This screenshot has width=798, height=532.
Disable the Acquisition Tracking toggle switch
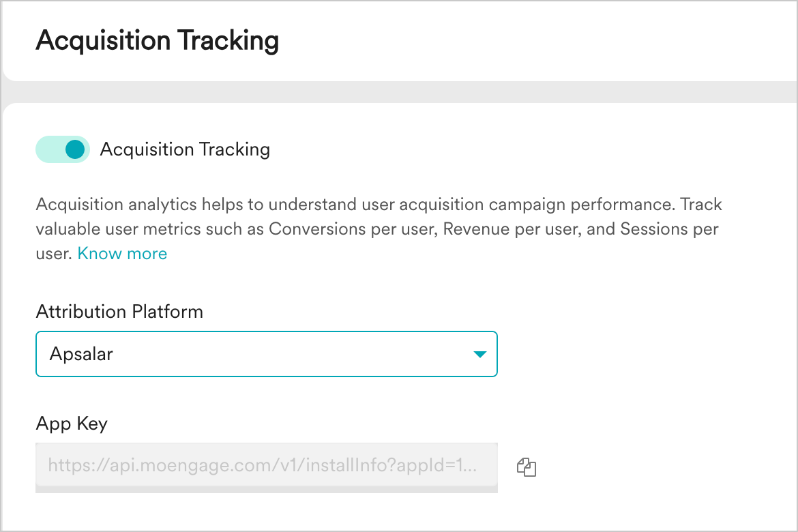(x=63, y=149)
